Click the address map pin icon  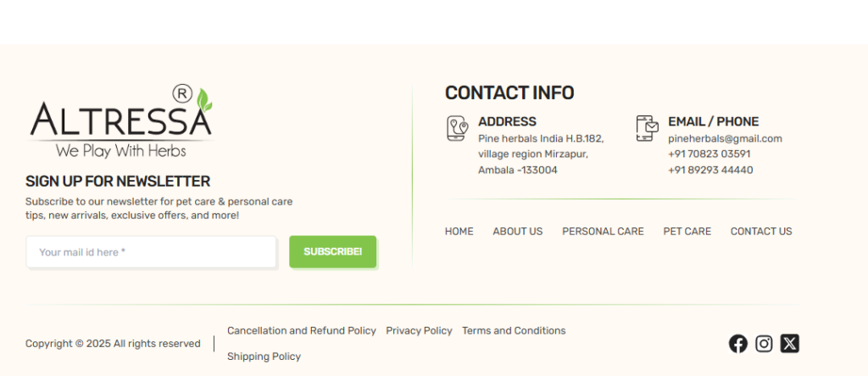pos(457,128)
